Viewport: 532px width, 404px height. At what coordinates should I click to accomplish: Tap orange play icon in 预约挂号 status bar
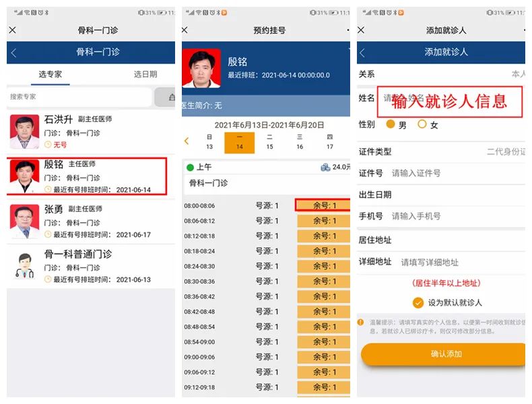pyautogui.click(x=224, y=13)
